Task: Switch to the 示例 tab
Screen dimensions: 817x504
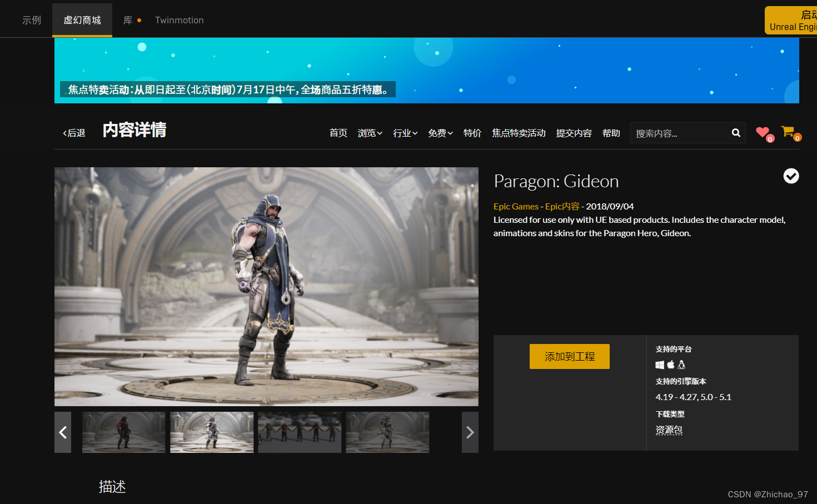Action: 32,20
